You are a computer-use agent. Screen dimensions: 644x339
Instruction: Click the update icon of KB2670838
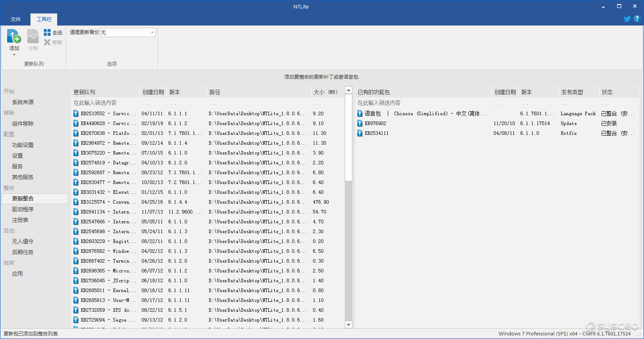coord(76,133)
